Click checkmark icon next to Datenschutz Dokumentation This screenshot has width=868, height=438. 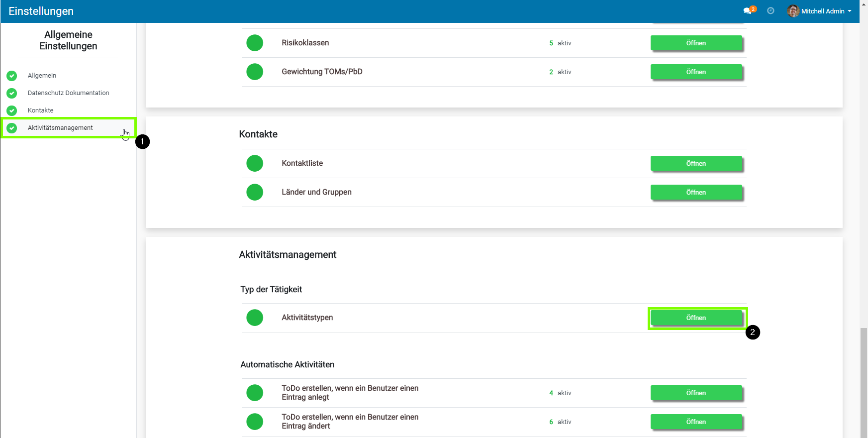coord(12,93)
